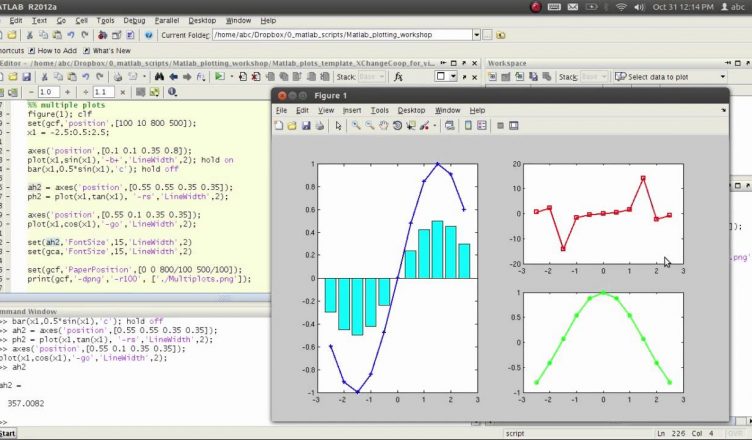The width and height of the screenshot is (752, 440).
Task: Click Open File icon in Figure 1 toolbar
Action: (292, 126)
